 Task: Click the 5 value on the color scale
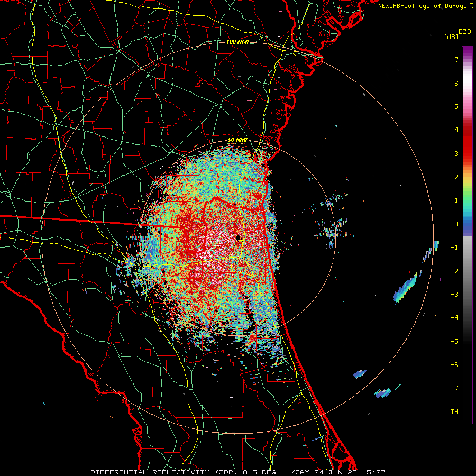456,106
